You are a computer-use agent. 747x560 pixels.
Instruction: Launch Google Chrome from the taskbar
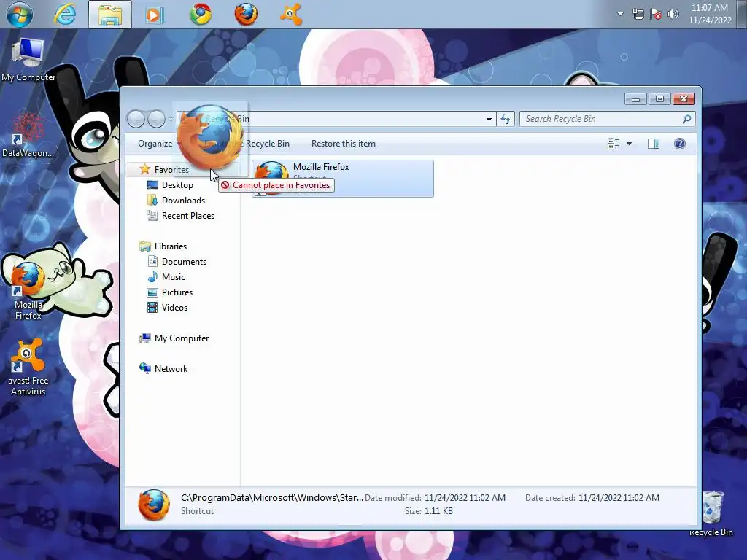[201, 14]
